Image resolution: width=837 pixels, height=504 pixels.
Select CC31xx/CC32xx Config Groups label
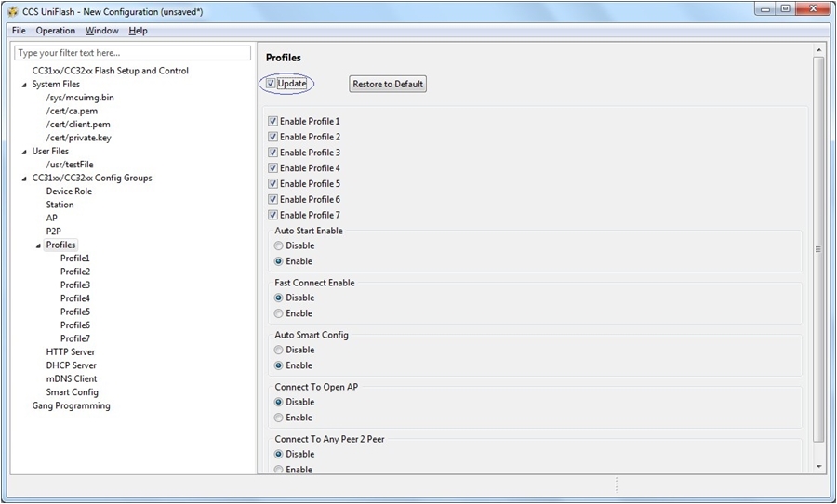[x=92, y=178]
